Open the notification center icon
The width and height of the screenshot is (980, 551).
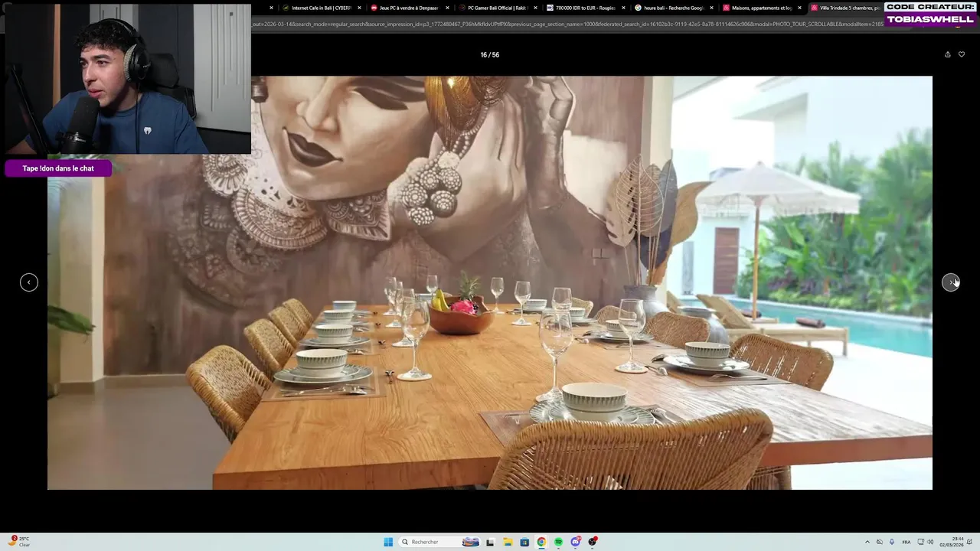[968, 542]
